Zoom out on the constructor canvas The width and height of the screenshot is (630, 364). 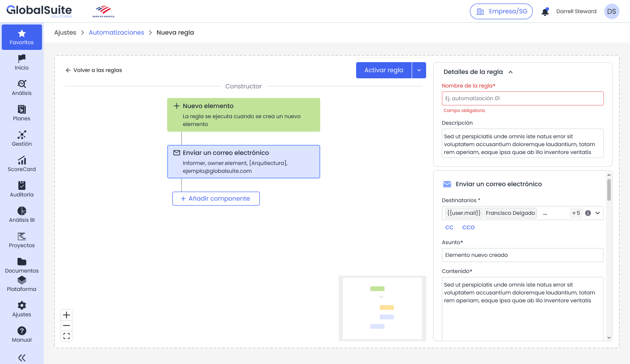(x=66, y=325)
